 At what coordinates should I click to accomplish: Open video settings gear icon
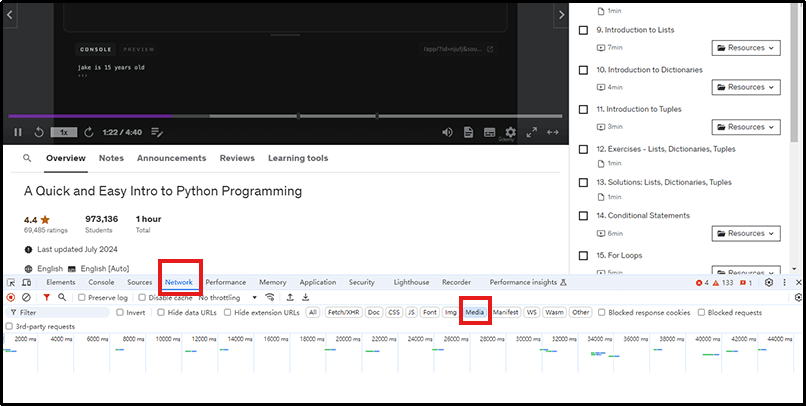click(510, 132)
